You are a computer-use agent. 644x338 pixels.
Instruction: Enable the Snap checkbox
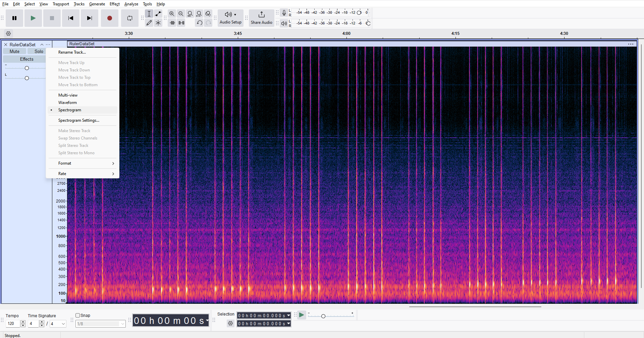pos(78,315)
